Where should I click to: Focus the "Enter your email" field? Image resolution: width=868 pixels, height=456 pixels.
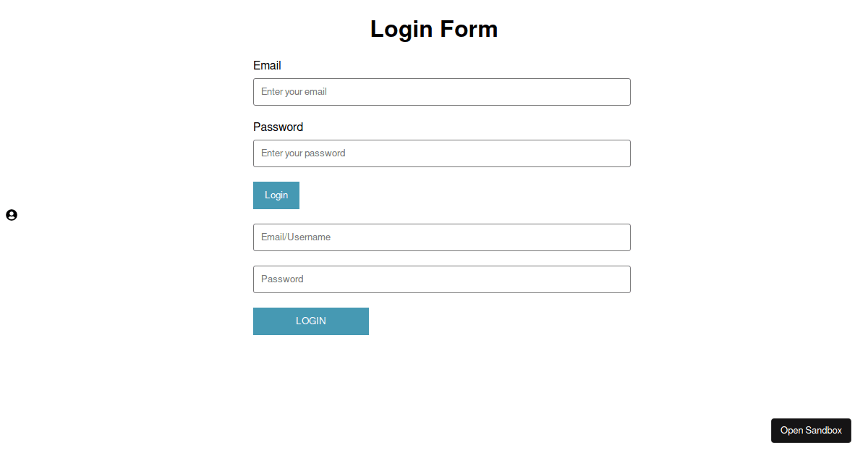[x=442, y=92]
